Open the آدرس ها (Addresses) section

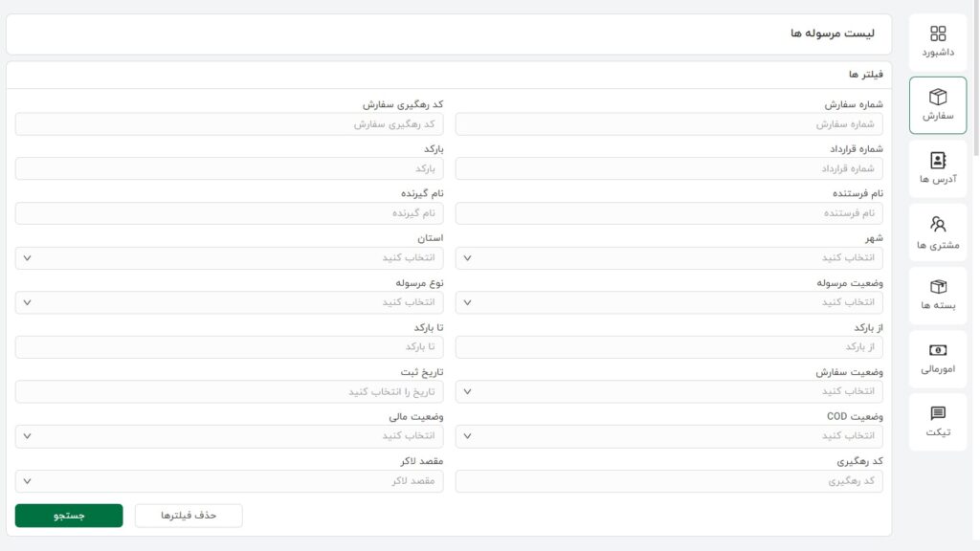(936, 166)
